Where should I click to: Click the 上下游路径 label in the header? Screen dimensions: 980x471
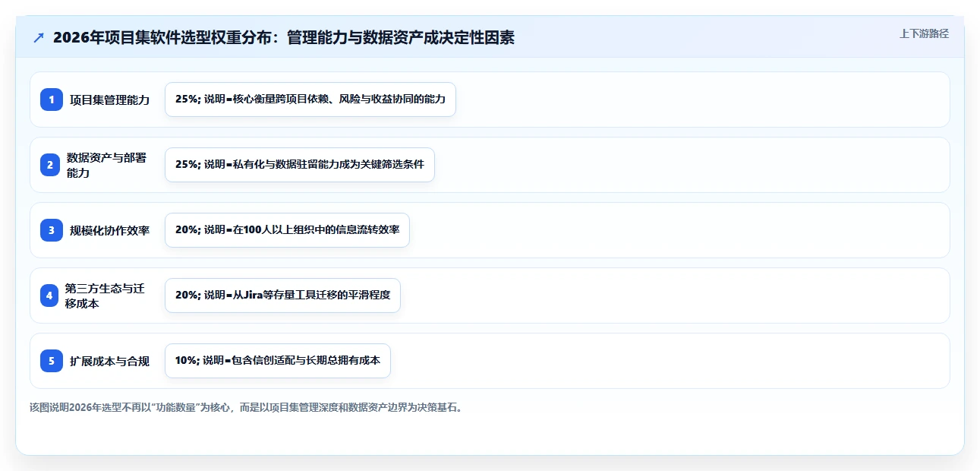tap(924, 34)
